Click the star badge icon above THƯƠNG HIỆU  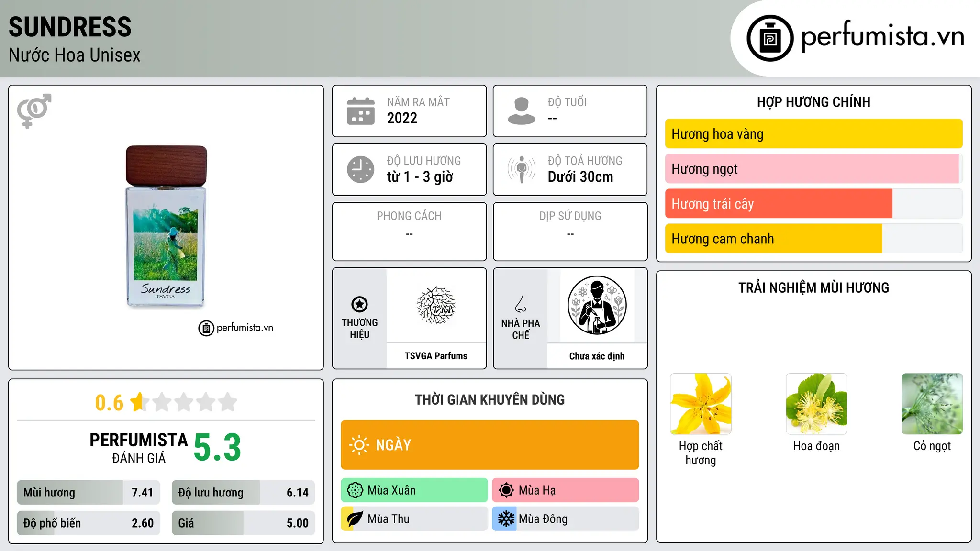coord(359,304)
